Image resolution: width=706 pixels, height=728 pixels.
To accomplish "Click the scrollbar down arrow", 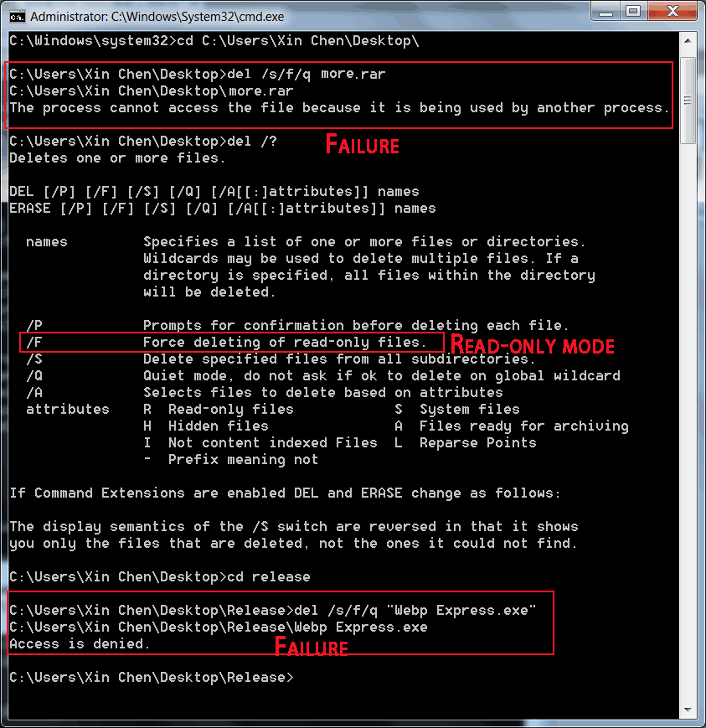I will 688,710.
